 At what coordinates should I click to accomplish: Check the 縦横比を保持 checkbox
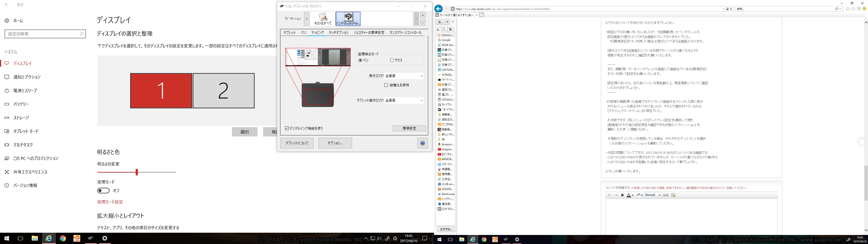pos(386,85)
